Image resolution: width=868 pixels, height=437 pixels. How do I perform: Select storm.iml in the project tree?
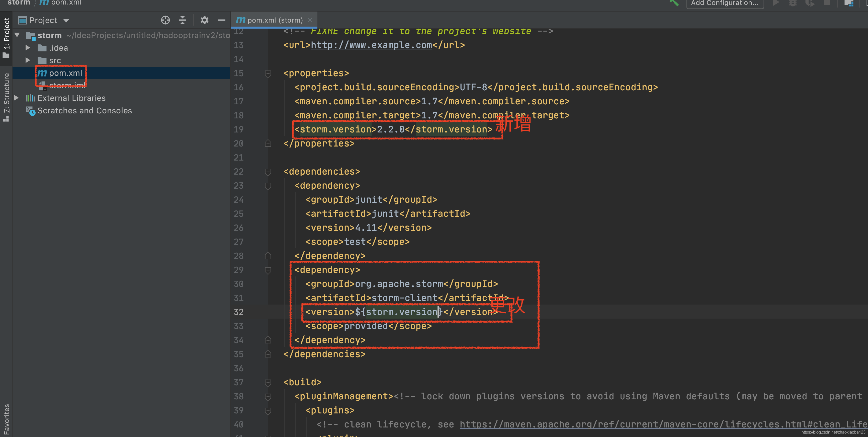(67, 86)
